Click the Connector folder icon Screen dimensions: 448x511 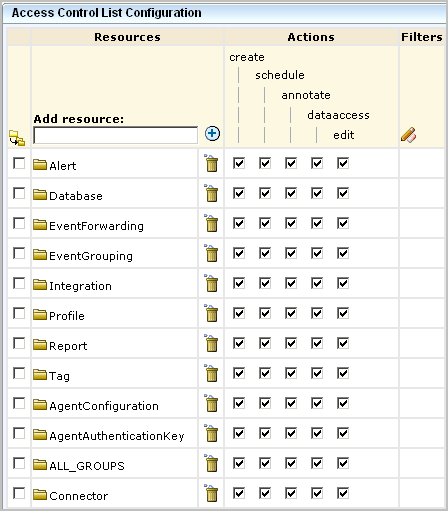pos(40,494)
